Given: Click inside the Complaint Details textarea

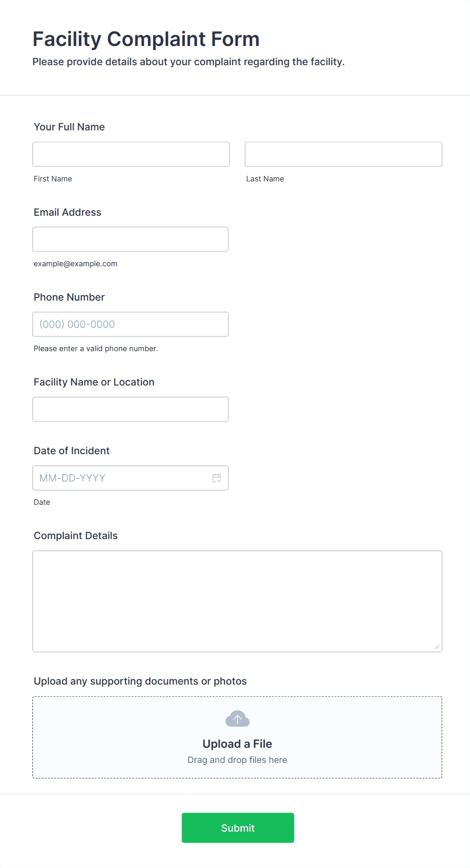Looking at the screenshot, I should (238, 601).
